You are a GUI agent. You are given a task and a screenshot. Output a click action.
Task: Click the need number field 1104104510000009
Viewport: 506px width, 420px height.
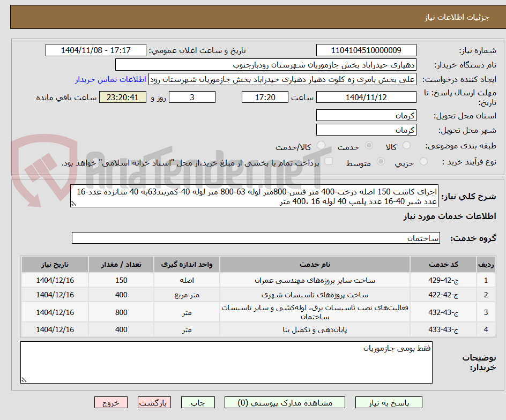coord(366,50)
